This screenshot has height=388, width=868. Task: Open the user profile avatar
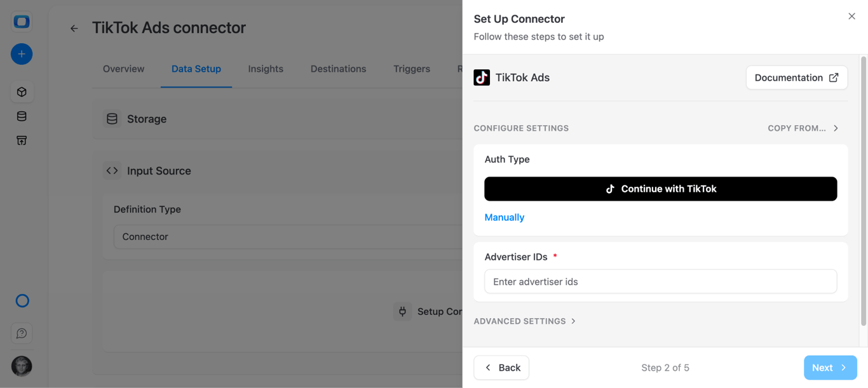(x=22, y=366)
